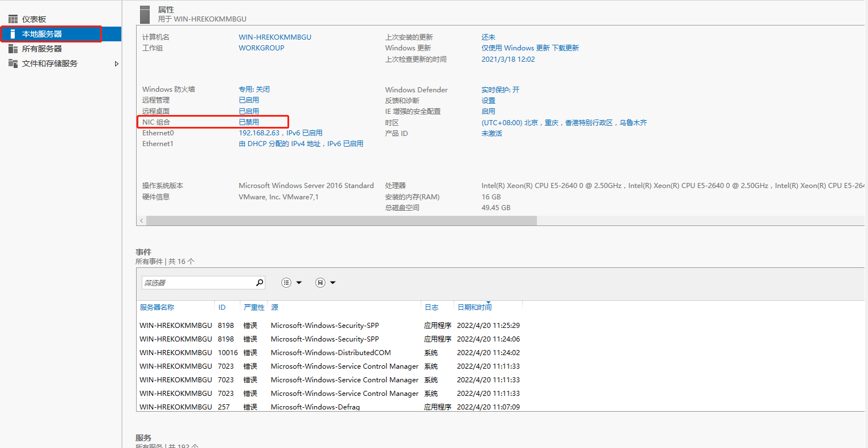Open Ethernet0 192.168.2.63 address link

pos(259,133)
